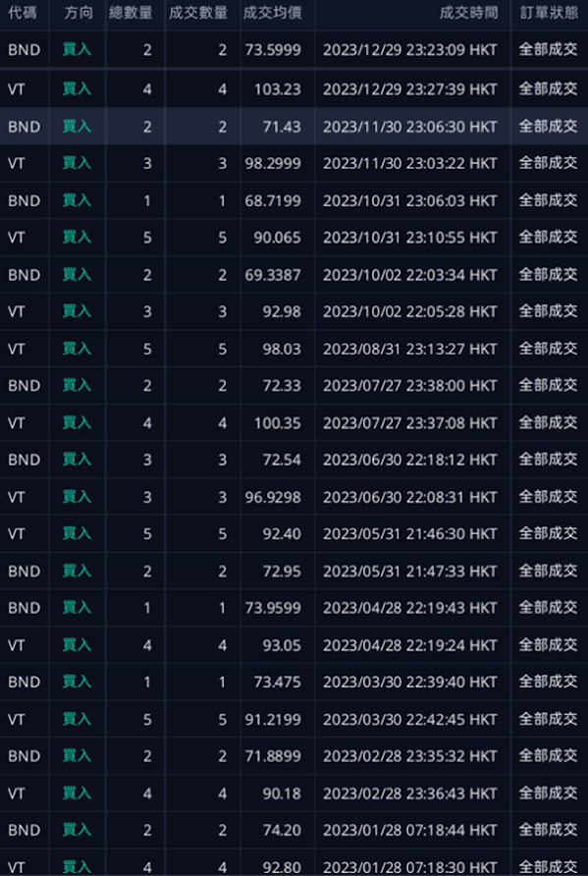
Task: Select price cell 69.3387
Action: pos(273,275)
